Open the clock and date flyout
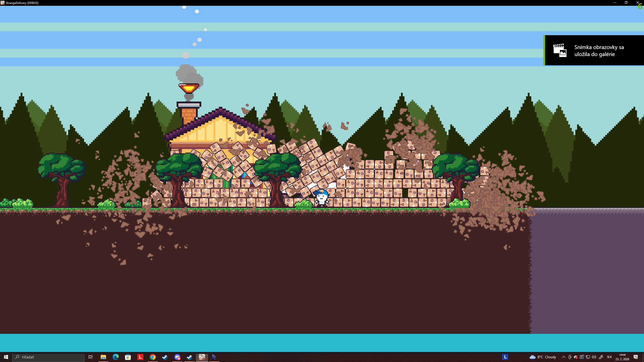Image resolution: width=644 pixels, height=362 pixels. [x=622, y=357]
